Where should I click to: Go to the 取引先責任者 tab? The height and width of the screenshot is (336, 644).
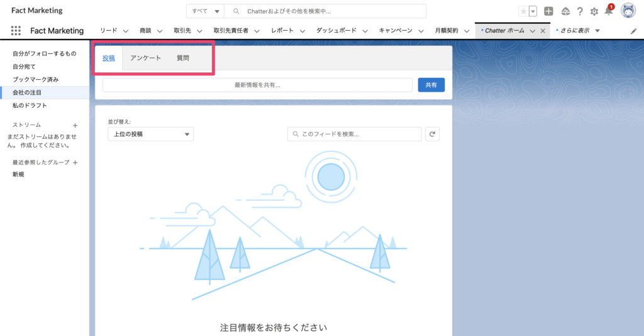(231, 30)
